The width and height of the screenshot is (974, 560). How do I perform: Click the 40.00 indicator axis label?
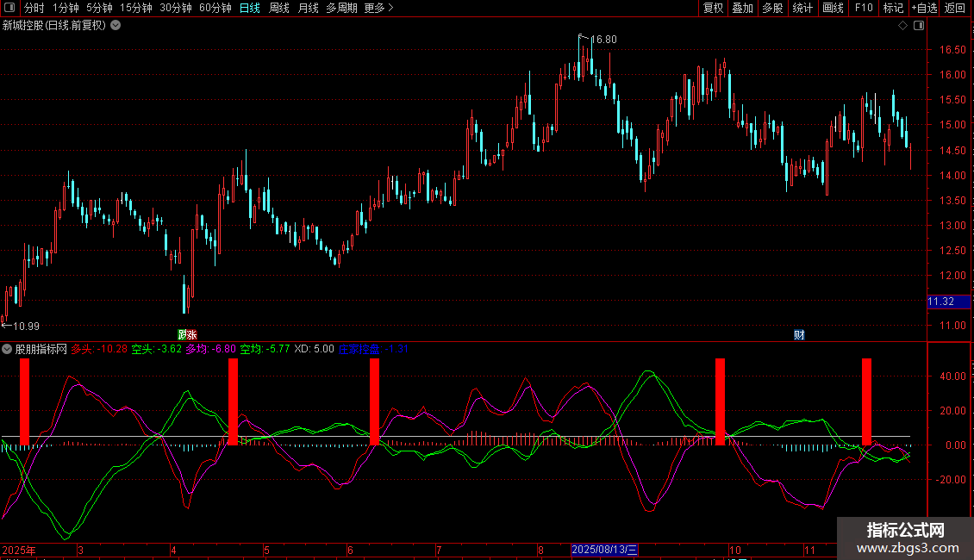(952, 376)
